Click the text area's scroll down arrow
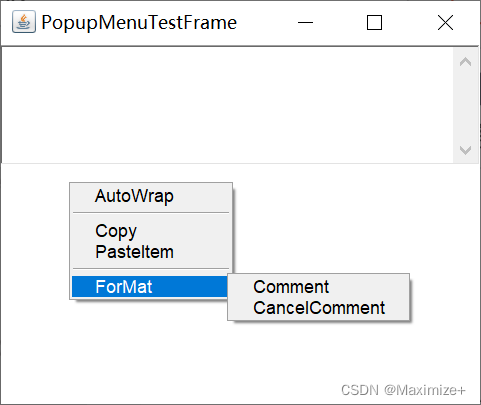 click(465, 150)
